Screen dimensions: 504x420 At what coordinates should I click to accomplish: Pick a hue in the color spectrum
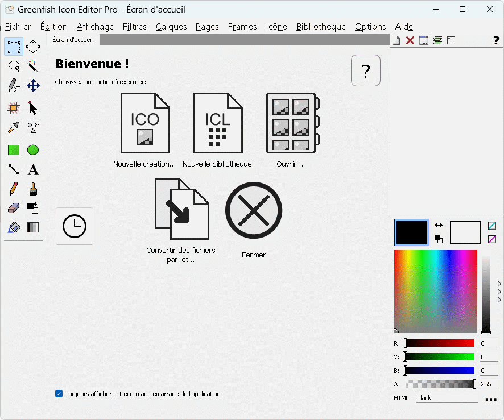[x=436, y=291]
